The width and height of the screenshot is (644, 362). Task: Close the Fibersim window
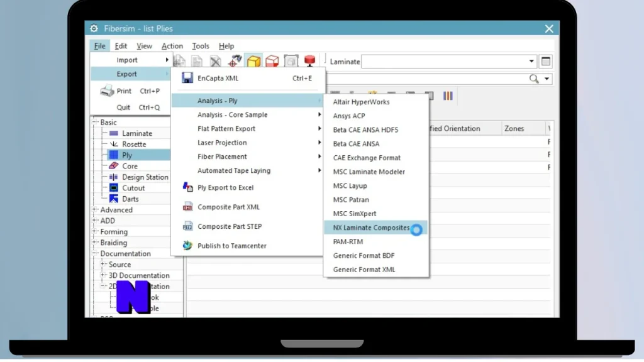[549, 29]
